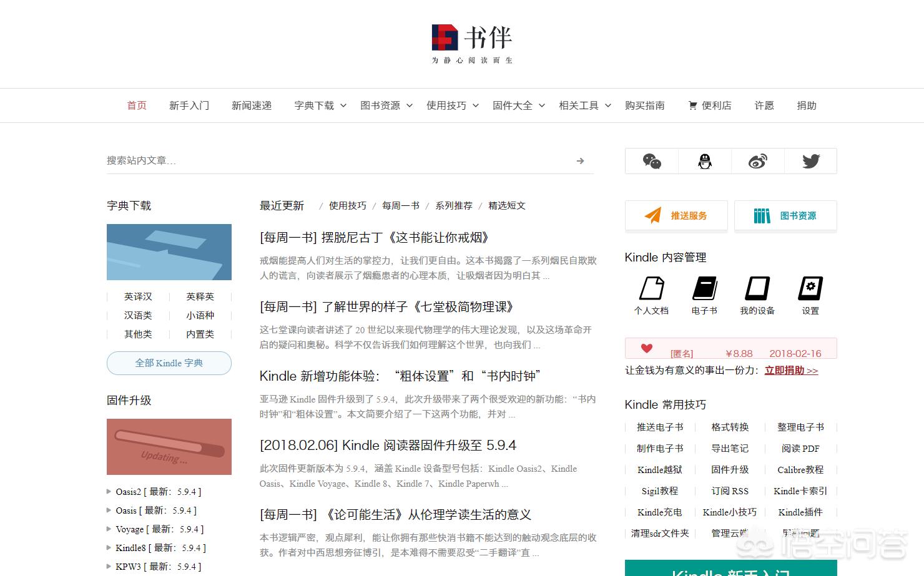This screenshot has height=576, width=924.
Task: Click the 图书资源 bookshelf button
Action: click(785, 216)
